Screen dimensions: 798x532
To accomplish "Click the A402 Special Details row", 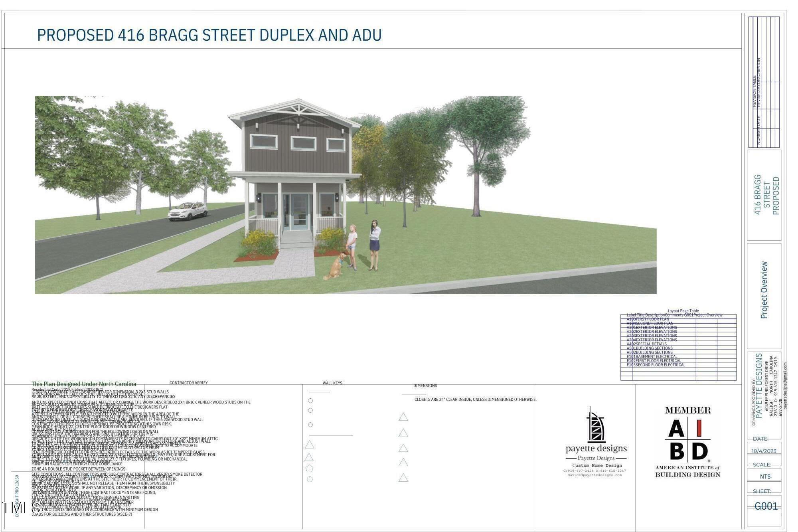I will click(647, 344).
